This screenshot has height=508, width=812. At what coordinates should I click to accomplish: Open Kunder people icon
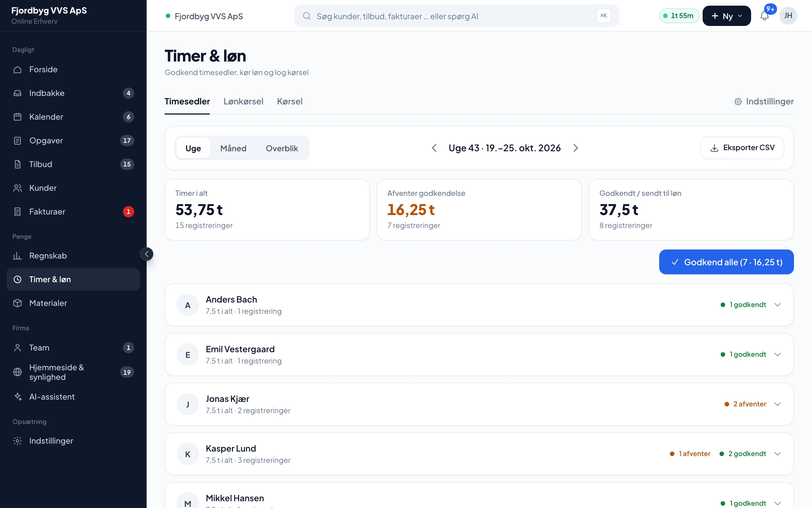pos(17,188)
